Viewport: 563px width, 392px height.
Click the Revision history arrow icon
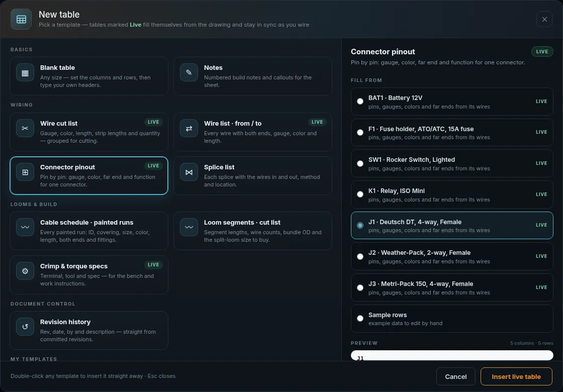coord(25,327)
